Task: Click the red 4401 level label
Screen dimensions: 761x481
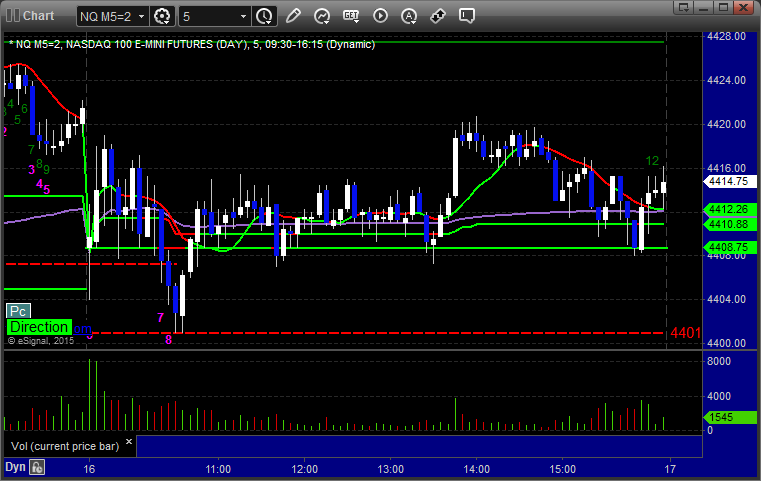Action: [x=685, y=333]
